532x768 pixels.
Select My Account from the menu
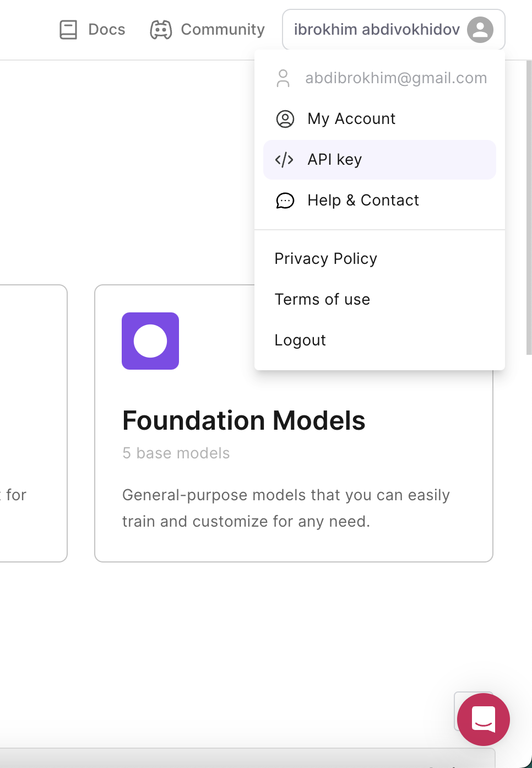point(351,119)
